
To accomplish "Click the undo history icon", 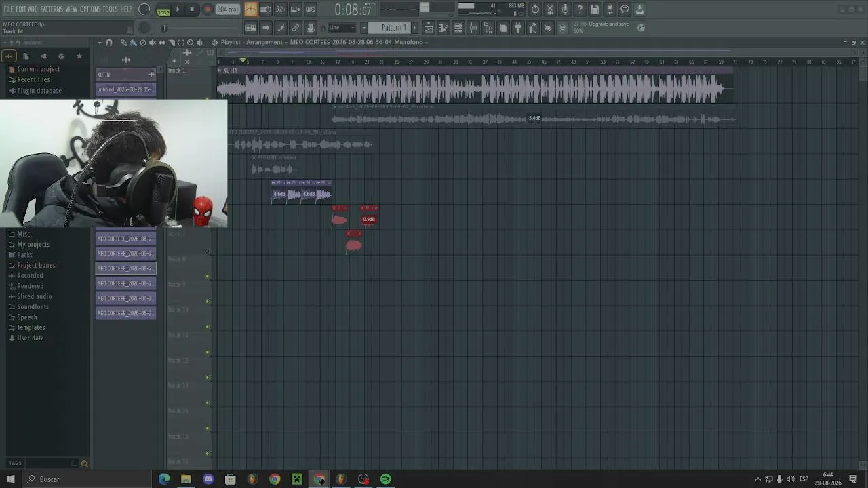I will coord(535,9).
